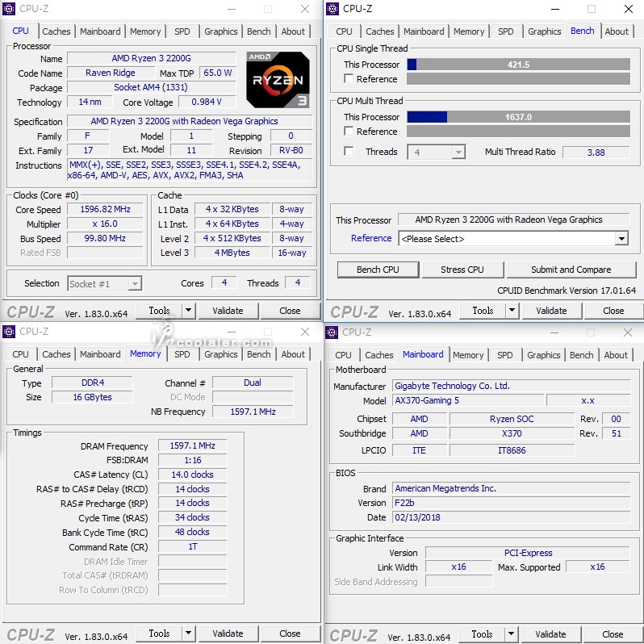This screenshot has width=644, height=644.
Task: Switch to the SPD tab in the Memory window
Action: tap(182, 354)
